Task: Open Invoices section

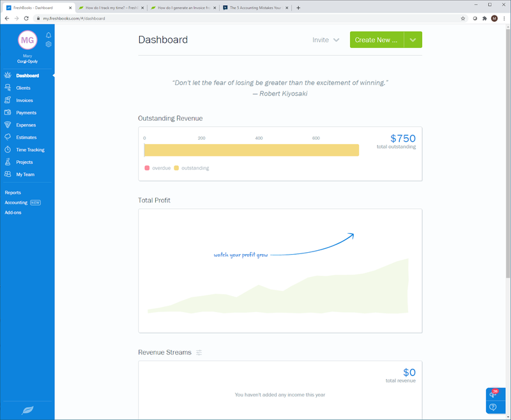Action: [24, 100]
